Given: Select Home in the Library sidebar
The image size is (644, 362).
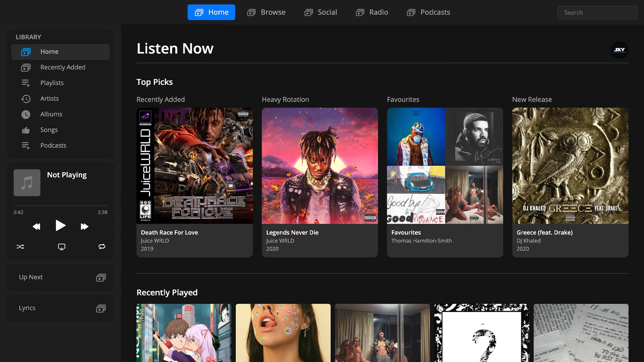Looking at the screenshot, I should [60, 52].
